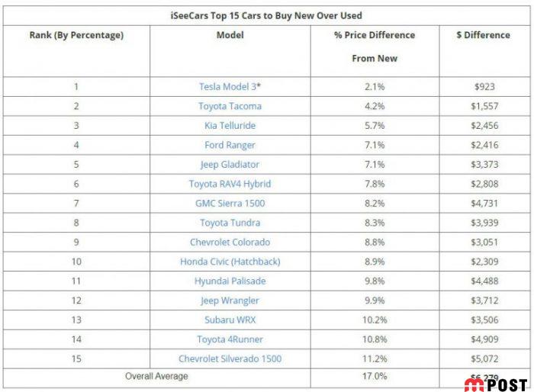The image size is (534, 392).
Task: Open the Toyota RAV4 Hybrid link
Action: [230, 184]
